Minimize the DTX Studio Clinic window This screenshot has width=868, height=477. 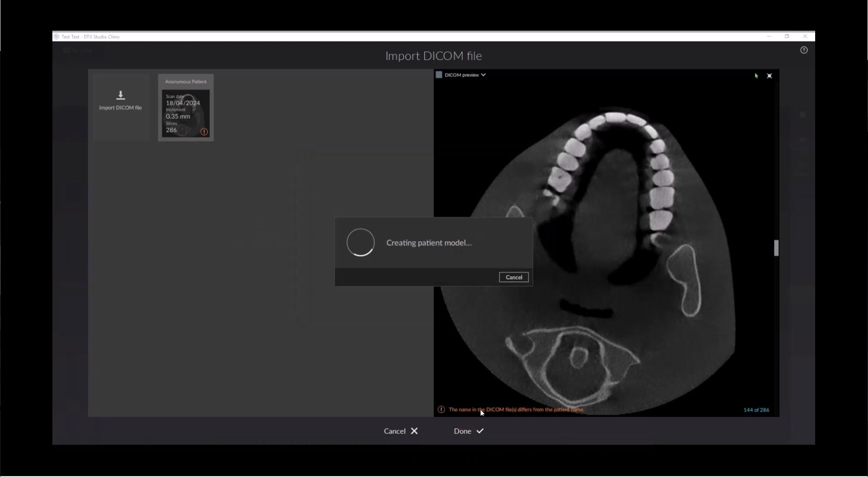pyautogui.click(x=769, y=37)
